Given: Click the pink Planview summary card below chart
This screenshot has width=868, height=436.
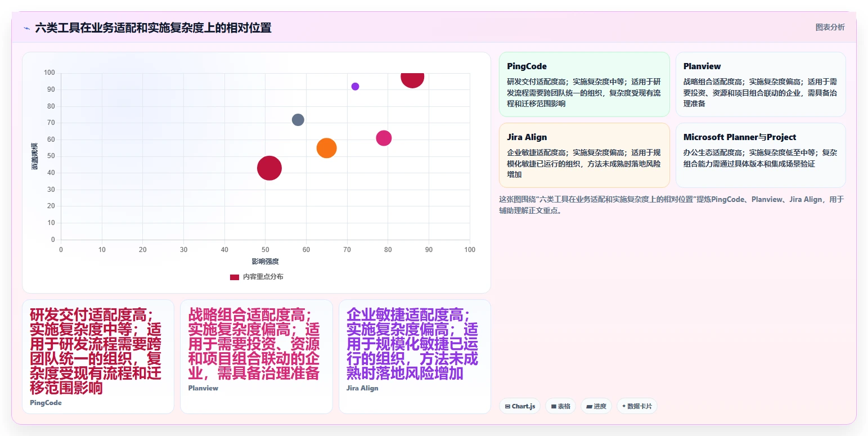Looking at the screenshot, I should [257, 357].
